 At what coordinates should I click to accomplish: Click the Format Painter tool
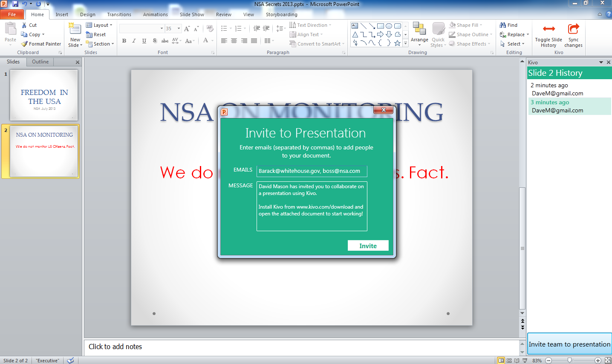41,44
